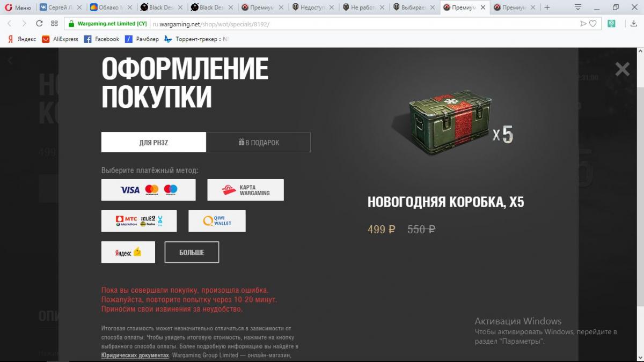Close the purchase dialog with the X

coord(623,69)
